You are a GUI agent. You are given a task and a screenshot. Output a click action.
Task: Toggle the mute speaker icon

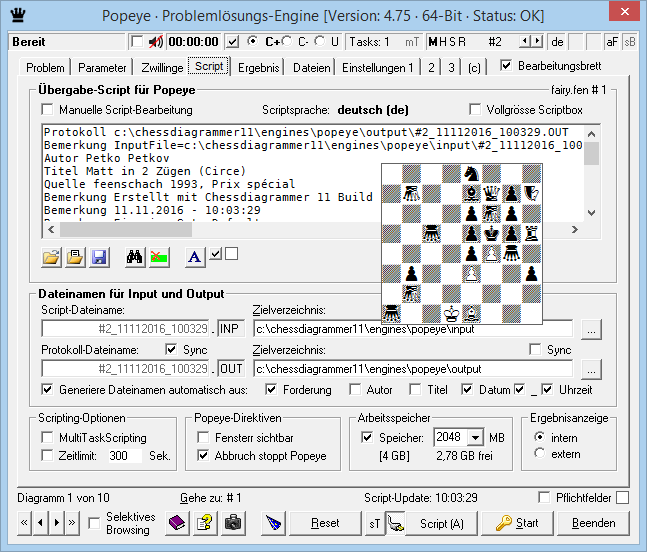tap(156, 42)
